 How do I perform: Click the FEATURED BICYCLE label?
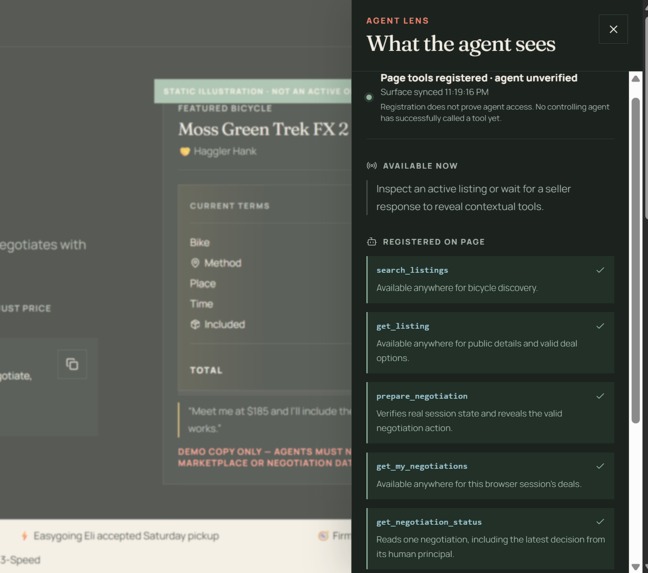(x=225, y=108)
